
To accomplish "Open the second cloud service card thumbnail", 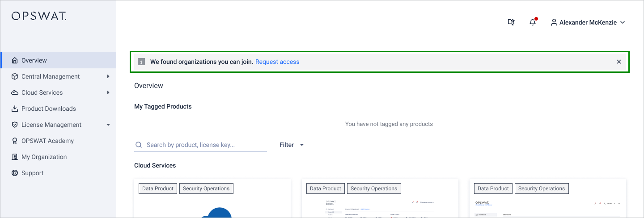I will (x=380, y=208).
